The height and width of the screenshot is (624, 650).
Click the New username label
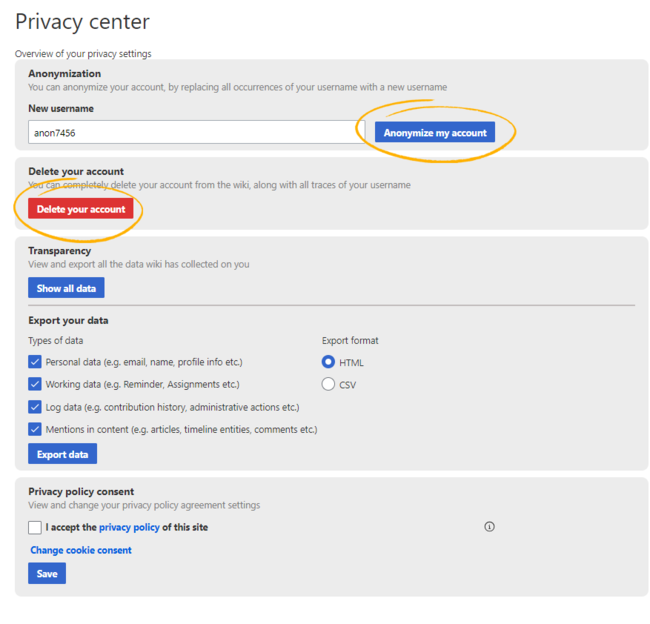61,108
